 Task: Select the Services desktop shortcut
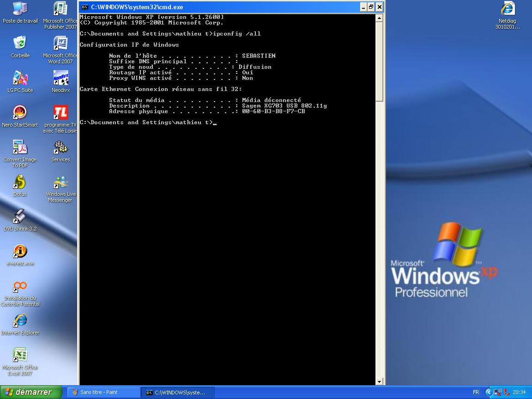pyautogui.click(x=61, y=151)
